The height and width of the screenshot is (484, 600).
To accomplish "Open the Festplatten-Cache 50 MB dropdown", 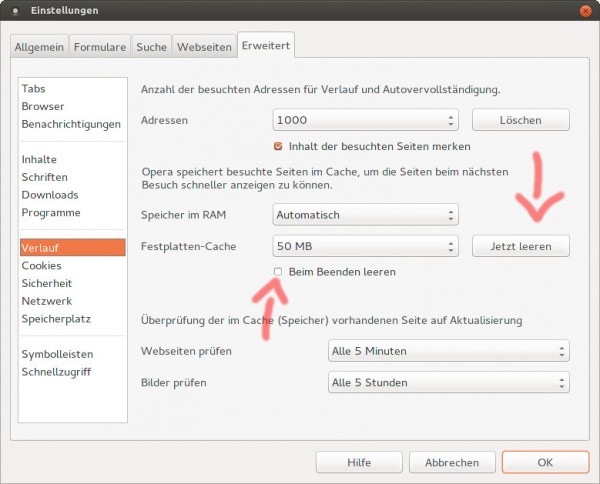I will pos(365,246).
